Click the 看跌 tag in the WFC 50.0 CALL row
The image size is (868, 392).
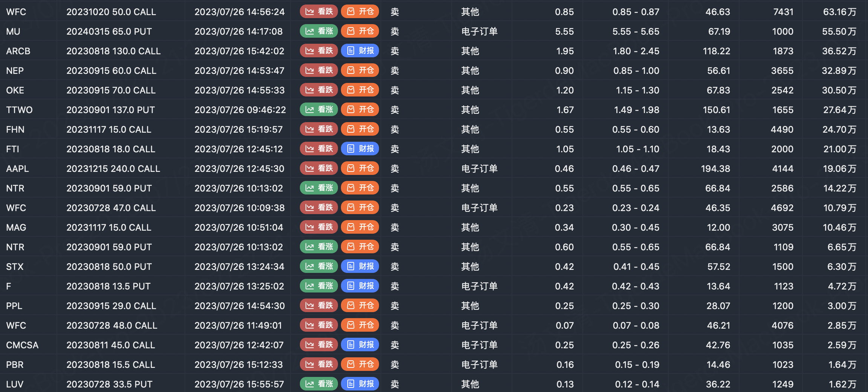319,11
